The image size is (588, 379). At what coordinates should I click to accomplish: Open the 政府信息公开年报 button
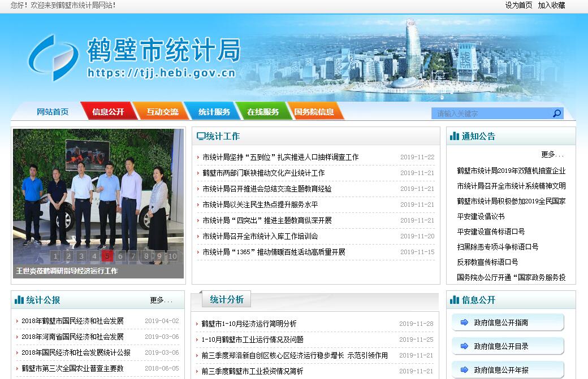pyautogui.click(x=507, y=370)
